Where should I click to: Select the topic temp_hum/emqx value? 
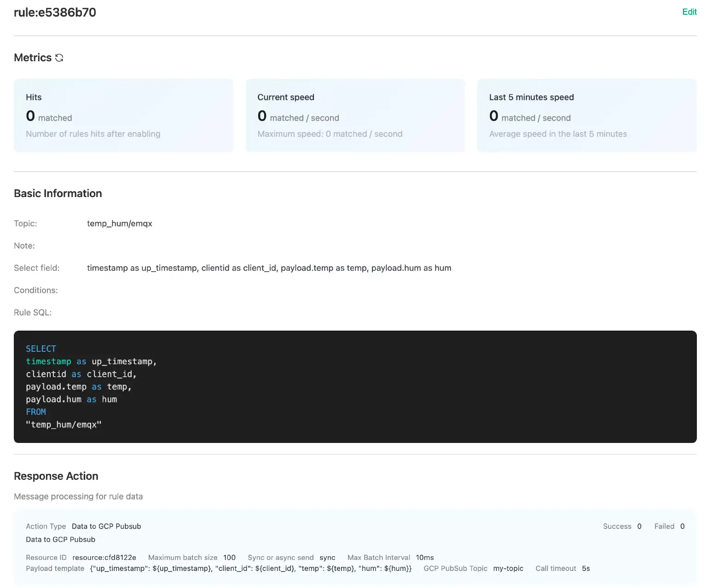pos(120,223)
